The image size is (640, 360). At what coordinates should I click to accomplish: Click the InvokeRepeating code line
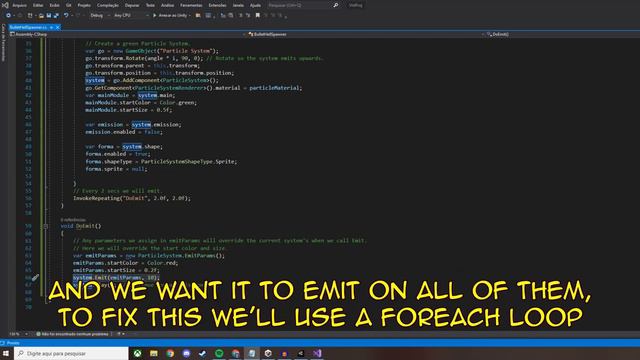pyautogui.click(x=132, y=198)
